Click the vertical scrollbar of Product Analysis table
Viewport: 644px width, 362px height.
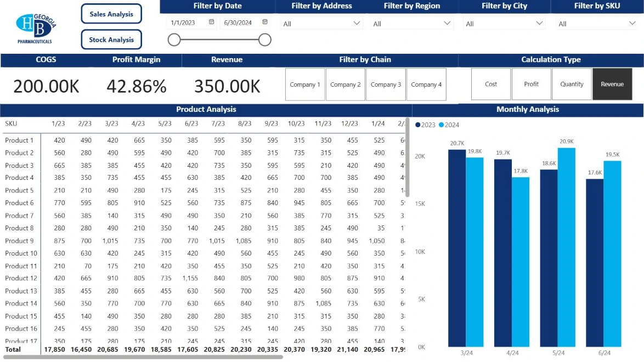coord(408,157)
